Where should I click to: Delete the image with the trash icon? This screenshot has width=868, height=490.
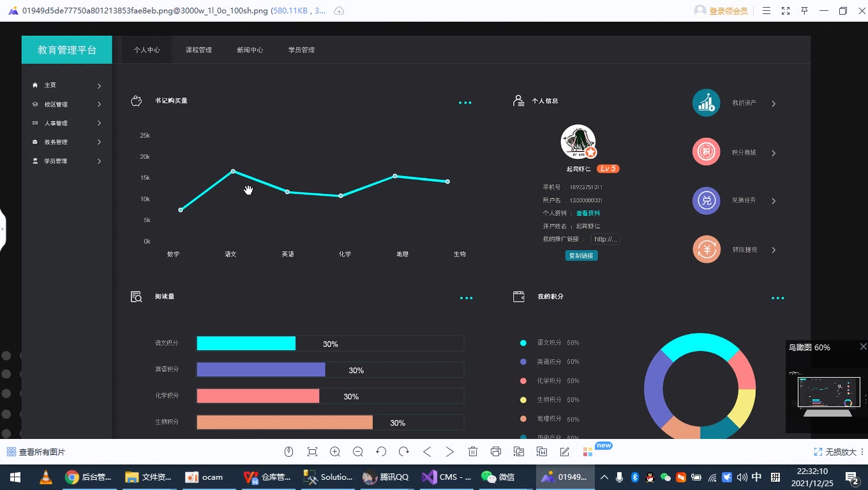473,452
